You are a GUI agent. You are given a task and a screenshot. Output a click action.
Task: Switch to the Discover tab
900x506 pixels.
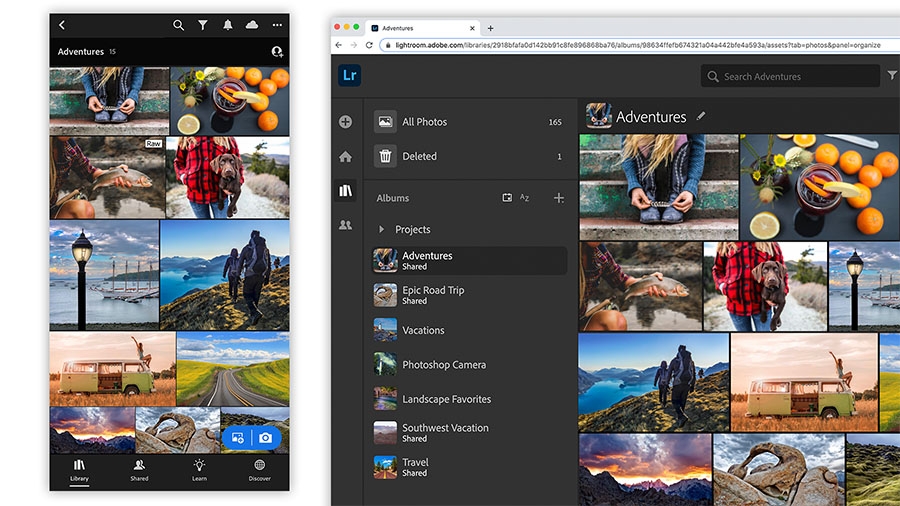pyautogui.click(x=259, y=470)
